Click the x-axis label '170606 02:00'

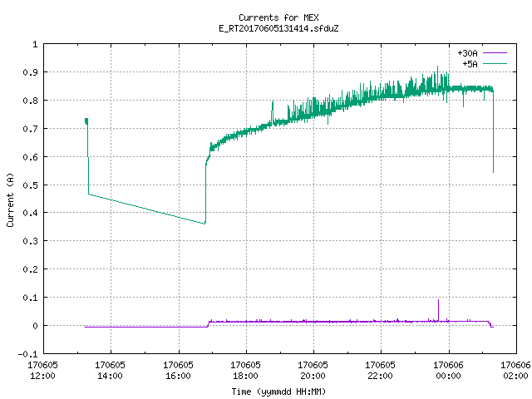(515, 371)
